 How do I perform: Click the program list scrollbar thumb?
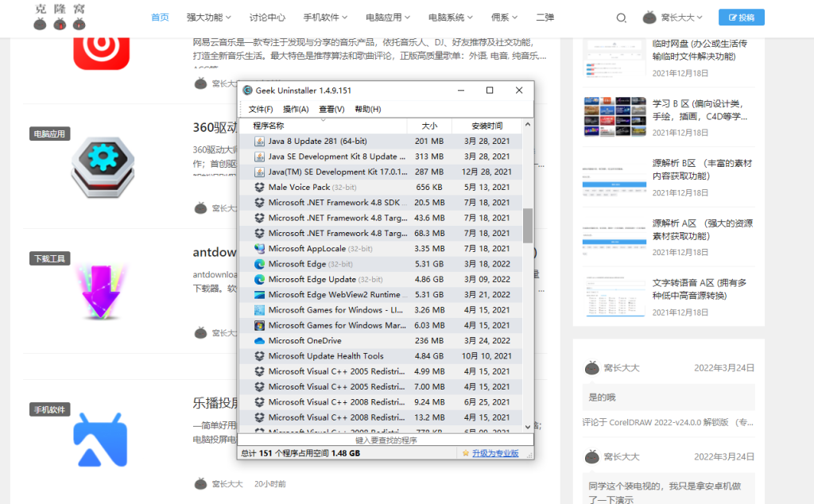[x=528, y=225]
